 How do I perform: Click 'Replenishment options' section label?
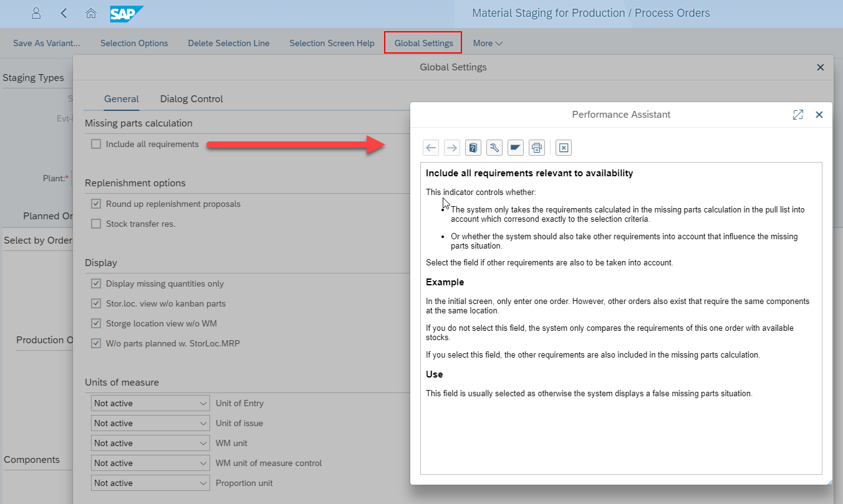point(135,183)
